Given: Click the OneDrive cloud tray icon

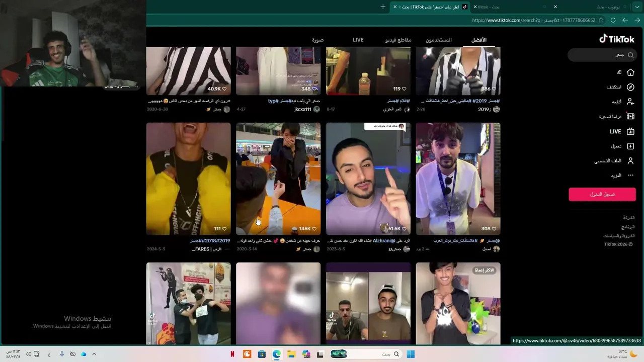Looking at the screenshot, I should coord(84,354).
